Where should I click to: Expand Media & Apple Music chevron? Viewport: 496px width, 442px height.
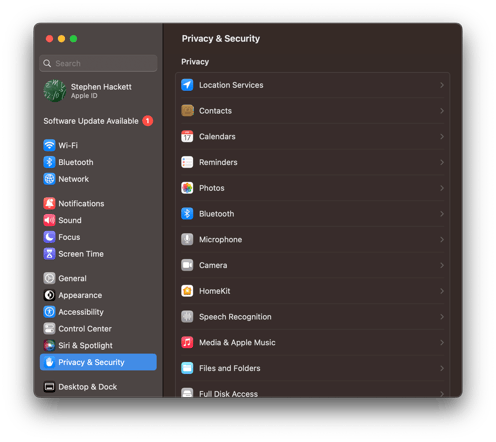point(442,342)
